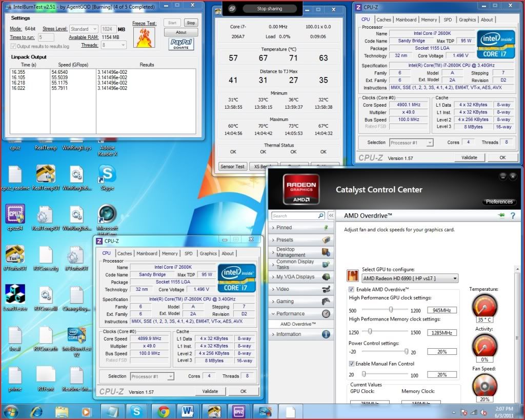Click the green pin icon in AMD Overdrive header
Image resolution: width=525 pixels, height=420 pixels.
point(501,215)
